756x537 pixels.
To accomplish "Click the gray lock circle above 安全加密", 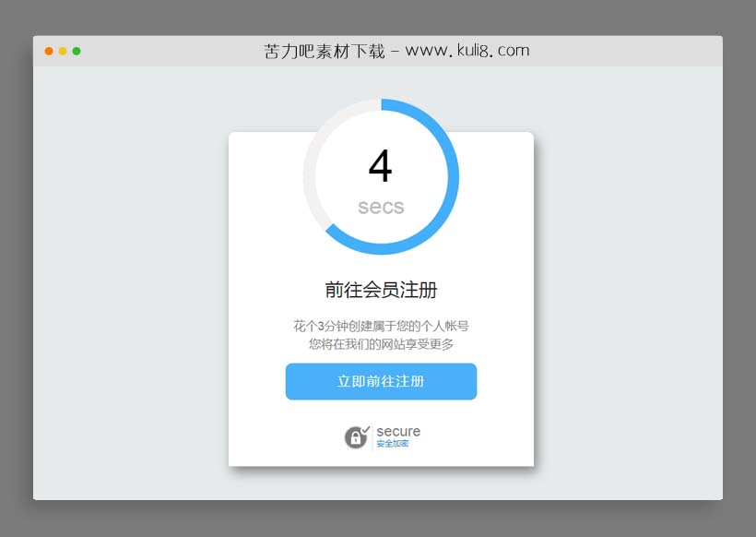I will coord(356,436).
